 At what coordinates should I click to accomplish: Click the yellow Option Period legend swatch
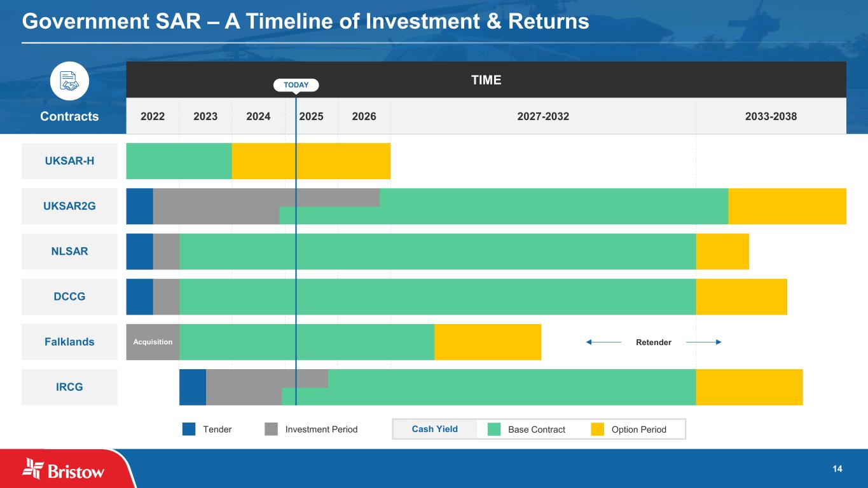(x=598, y=430)
